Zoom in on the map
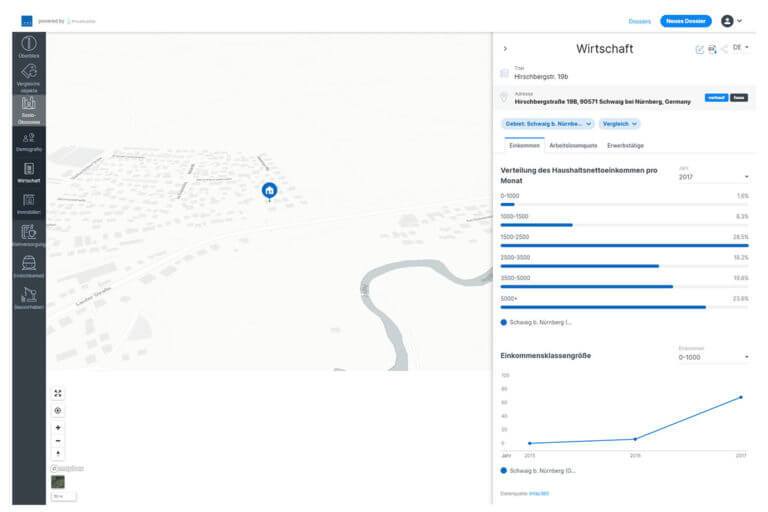 58,427
